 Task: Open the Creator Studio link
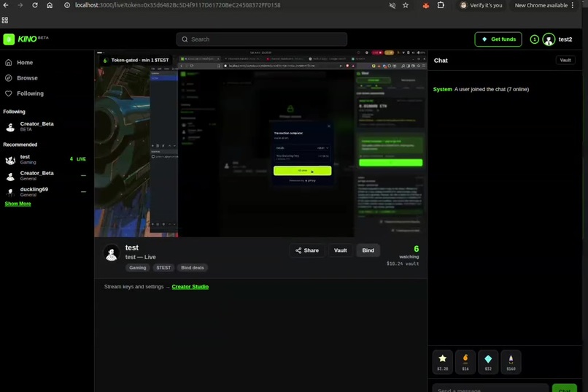point(190,287)
